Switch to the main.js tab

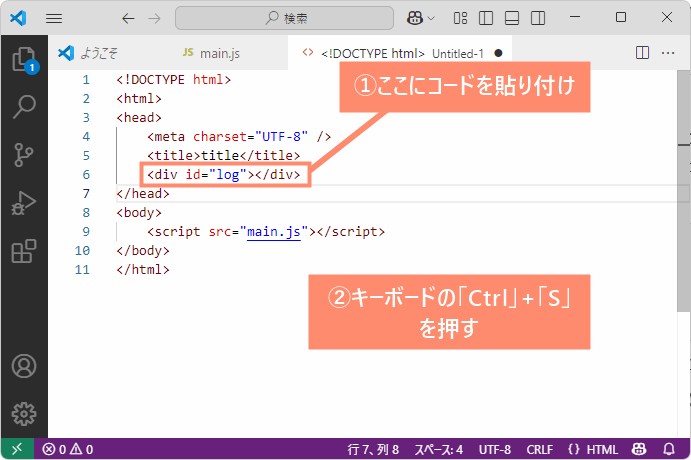[x=220, y=53]
